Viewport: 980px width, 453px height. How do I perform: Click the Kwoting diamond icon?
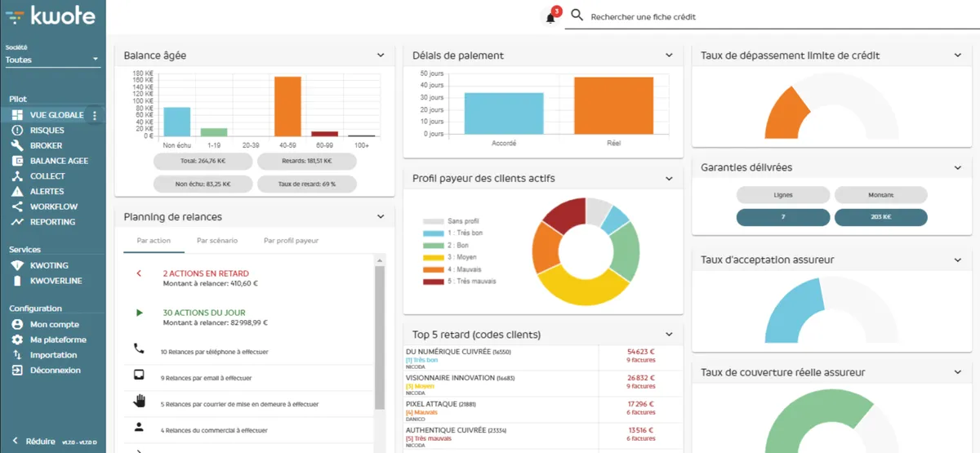[x=16, y=266]
